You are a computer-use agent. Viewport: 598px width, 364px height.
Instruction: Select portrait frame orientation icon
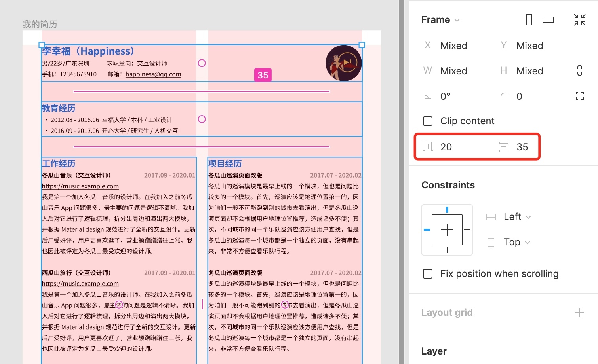[x=529, y=20]
